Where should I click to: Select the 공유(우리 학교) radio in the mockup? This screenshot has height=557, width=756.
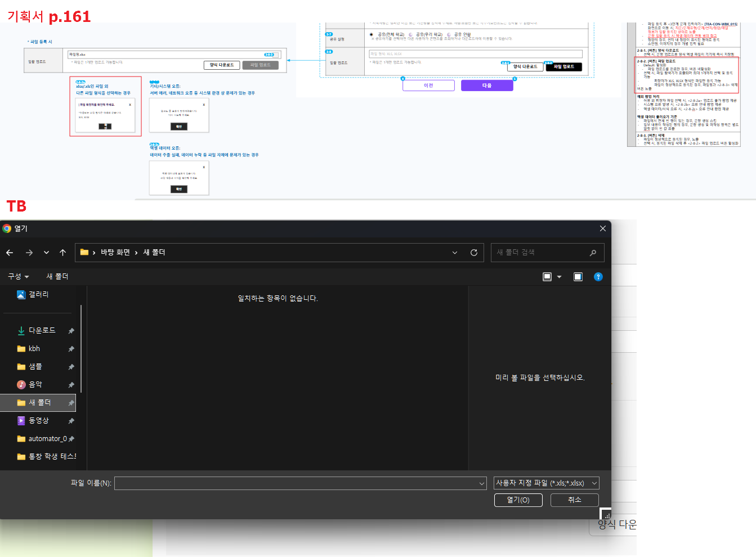[410, 34]
